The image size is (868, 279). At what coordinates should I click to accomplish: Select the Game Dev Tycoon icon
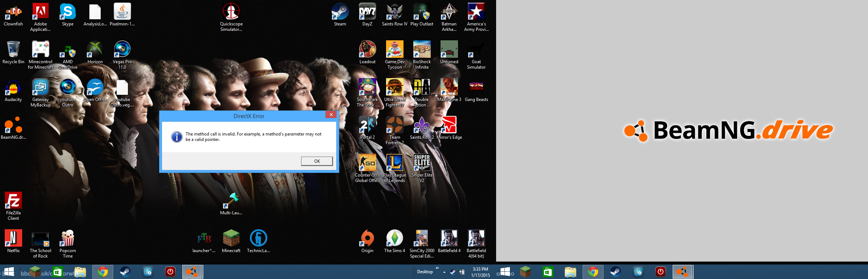click(x=394, y=55)
